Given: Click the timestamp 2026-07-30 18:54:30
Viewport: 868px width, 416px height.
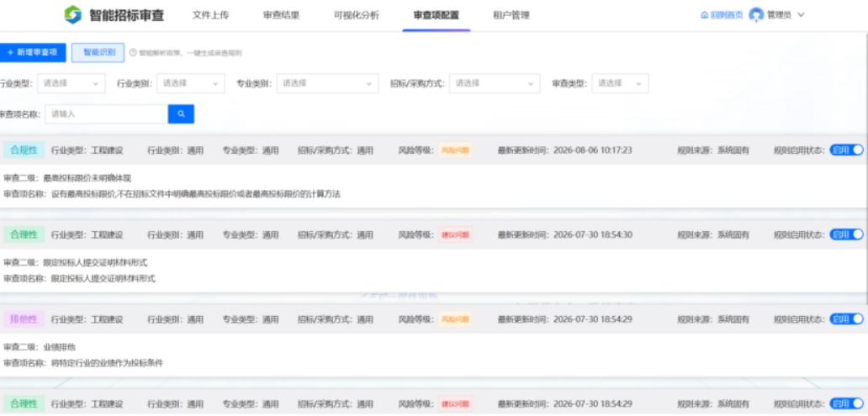Looking at the screenshot, I should click(x=593, y=234).
